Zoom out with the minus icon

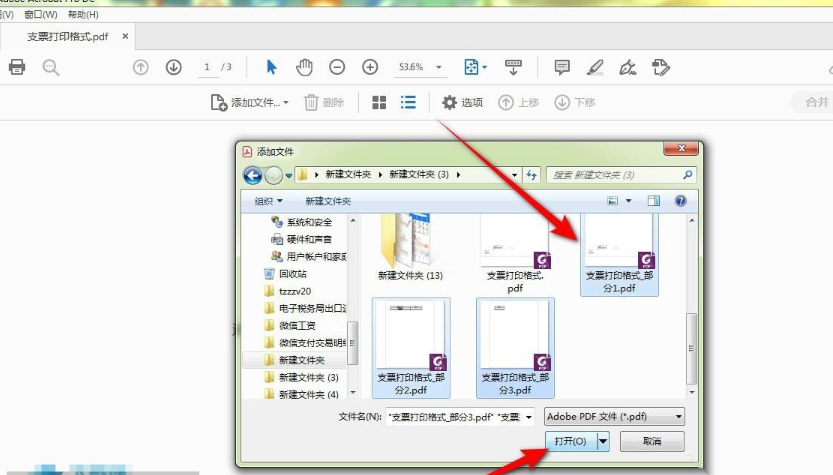coord(337,67)
